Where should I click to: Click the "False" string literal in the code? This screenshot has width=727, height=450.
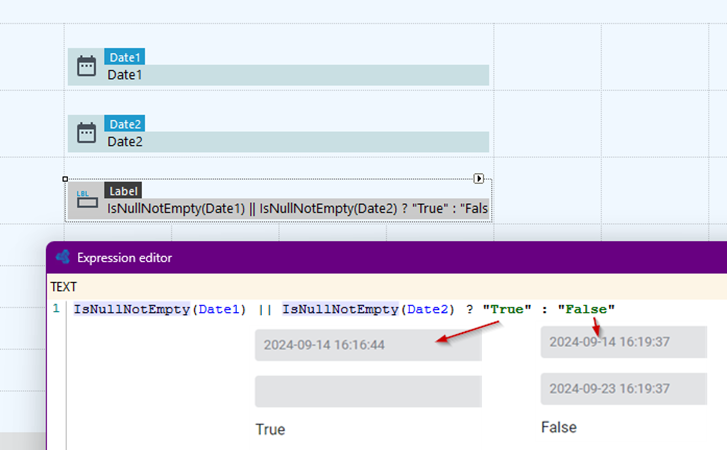click(x=586, y=309)
